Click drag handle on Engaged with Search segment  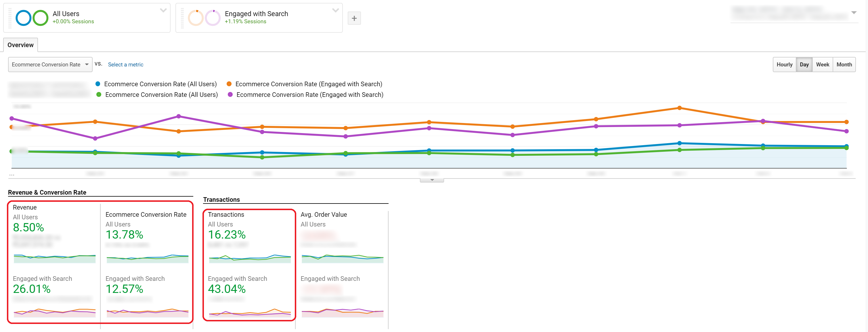click(182, 18)
